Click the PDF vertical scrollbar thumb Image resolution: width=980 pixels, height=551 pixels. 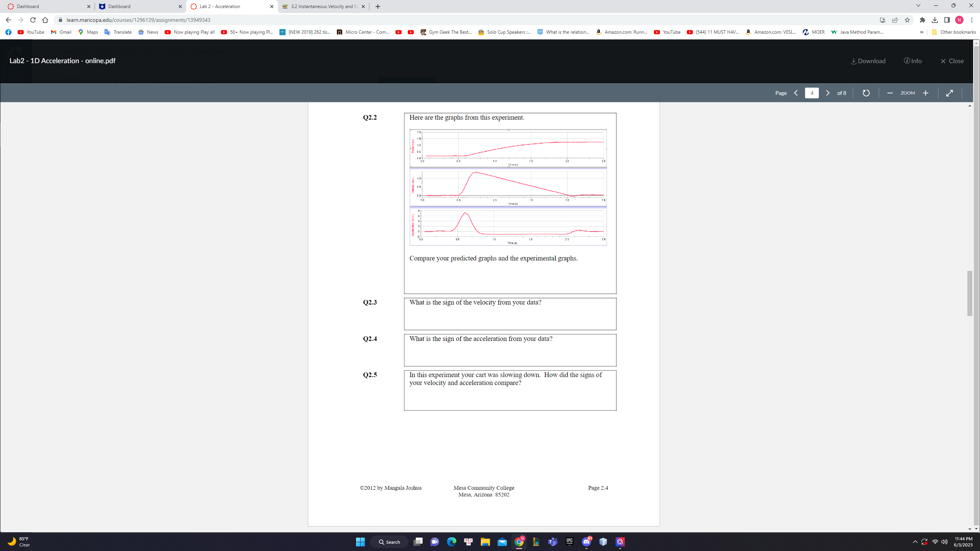pyautogui.click(x=969, y=293)
